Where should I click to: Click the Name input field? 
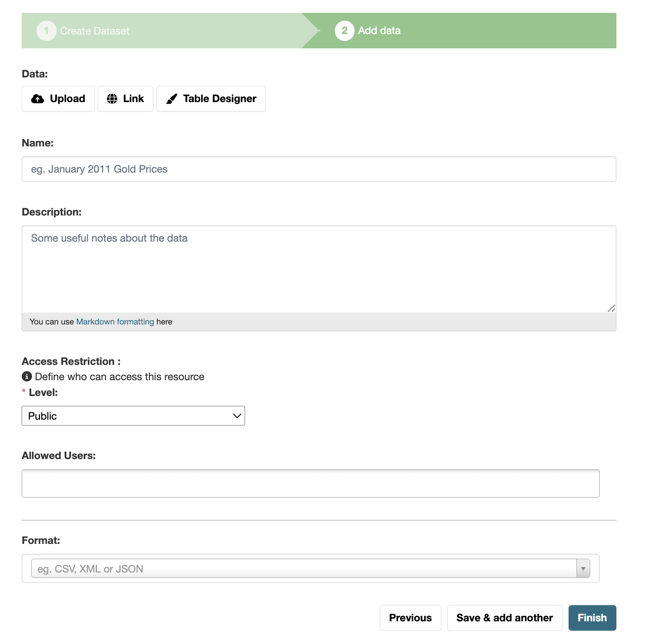click(x=319, y=169)
